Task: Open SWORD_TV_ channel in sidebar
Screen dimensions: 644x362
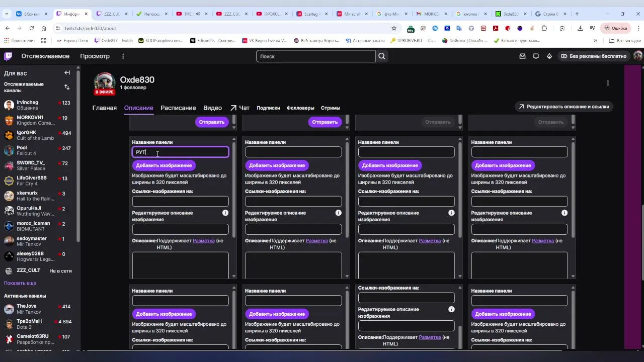Action: pos(38,165)
